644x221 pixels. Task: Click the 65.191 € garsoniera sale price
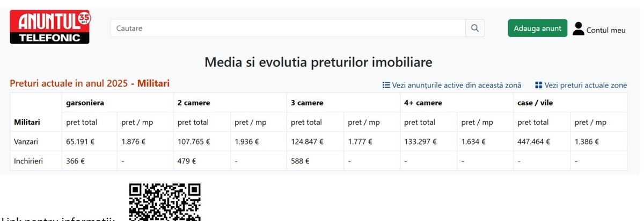pos(80,141)
